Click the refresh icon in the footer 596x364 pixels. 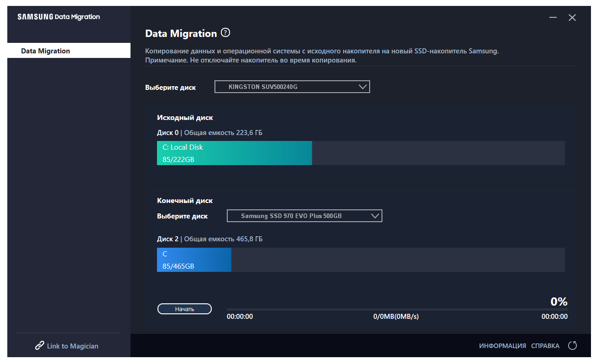pyautogui.click(x=572, y=346)
